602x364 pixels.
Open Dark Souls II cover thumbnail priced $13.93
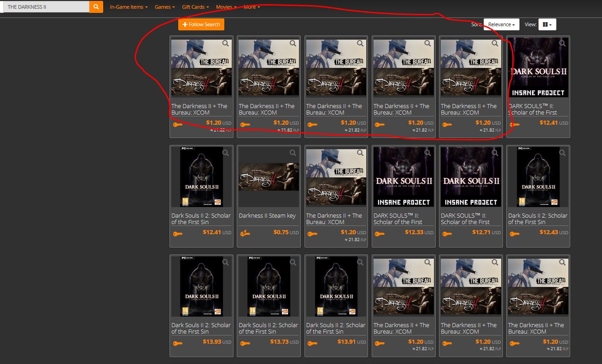[x=201, y=286]
